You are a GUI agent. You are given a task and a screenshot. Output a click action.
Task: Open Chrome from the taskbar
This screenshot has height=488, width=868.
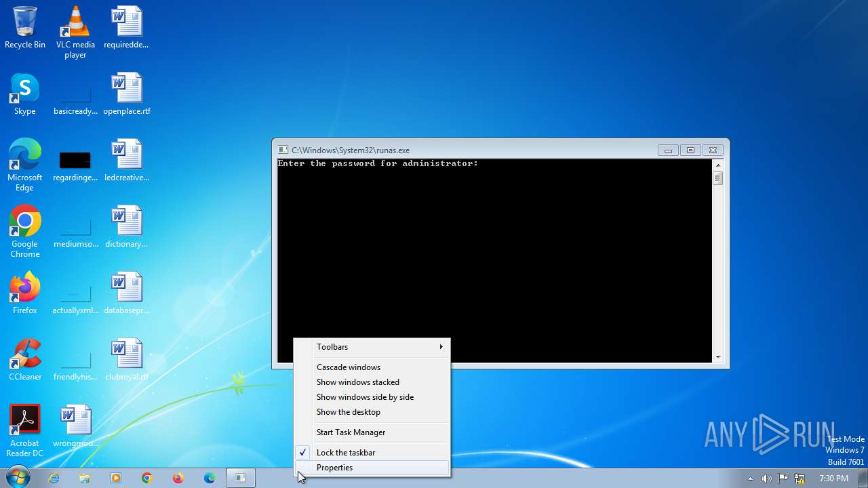[x=147, y=478]
